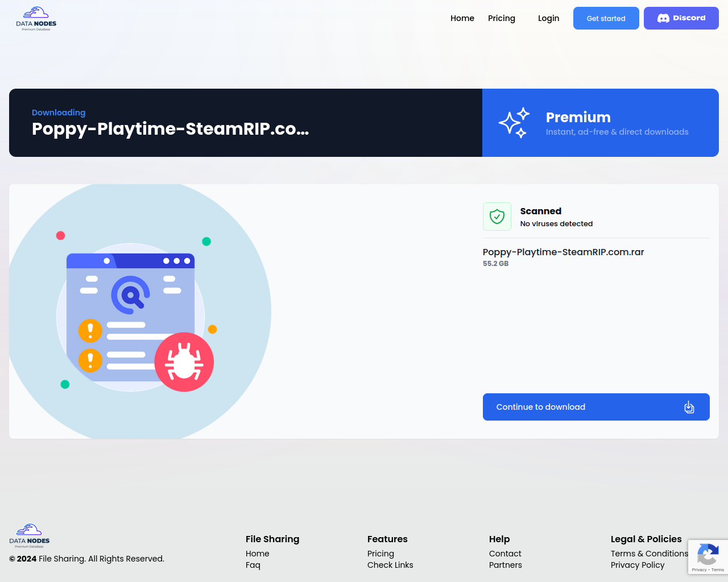728x582 pixels.
Task: Open the Home menu item
Action: point(462,18)
